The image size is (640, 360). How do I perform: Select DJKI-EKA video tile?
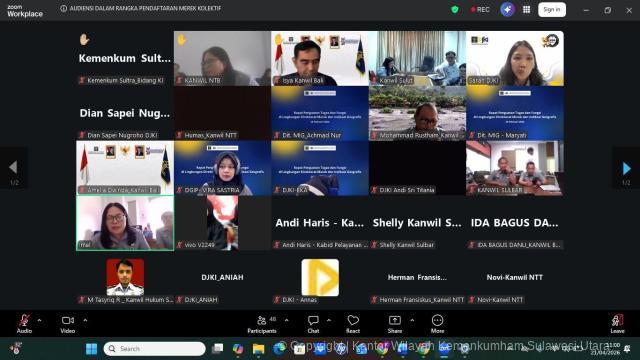pos(320,168)
